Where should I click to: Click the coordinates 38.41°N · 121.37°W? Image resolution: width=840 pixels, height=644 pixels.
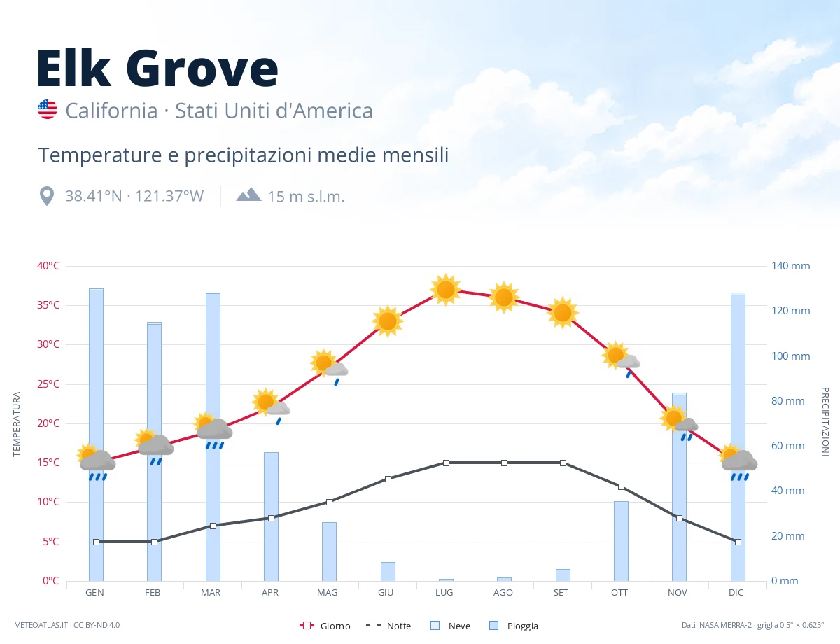tap(134, 196)
